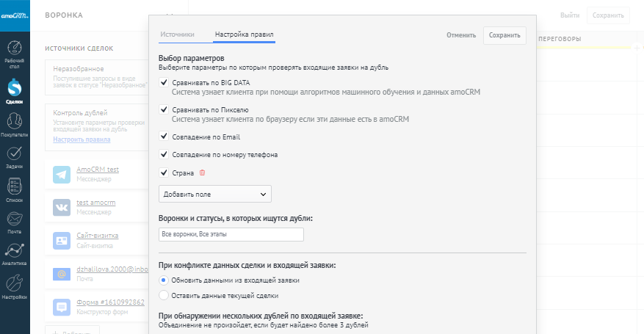Click Отменить in the dialog header

point(461,35)
